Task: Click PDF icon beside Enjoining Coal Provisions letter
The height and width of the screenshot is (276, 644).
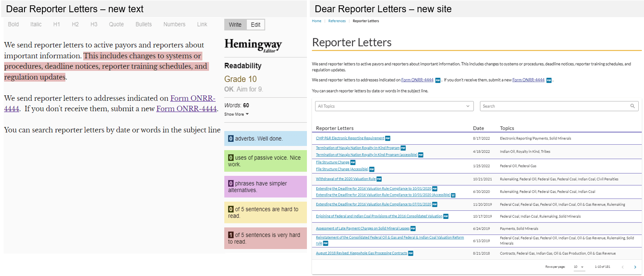Action: [x=446, y=216]
